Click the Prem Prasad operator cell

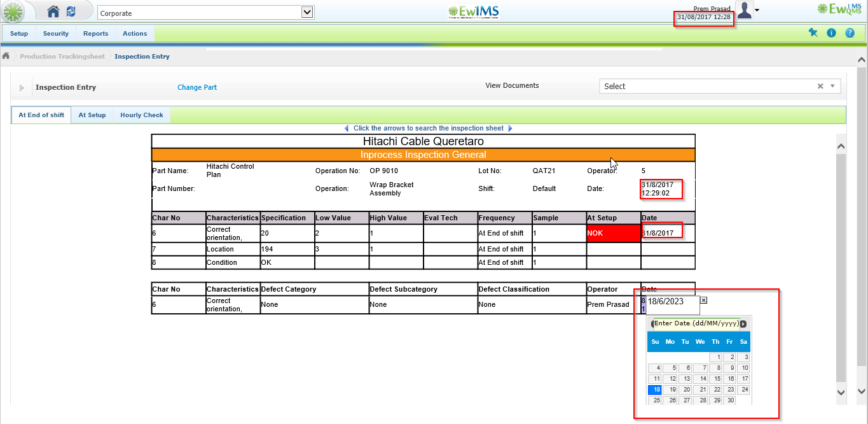(614, 304)
